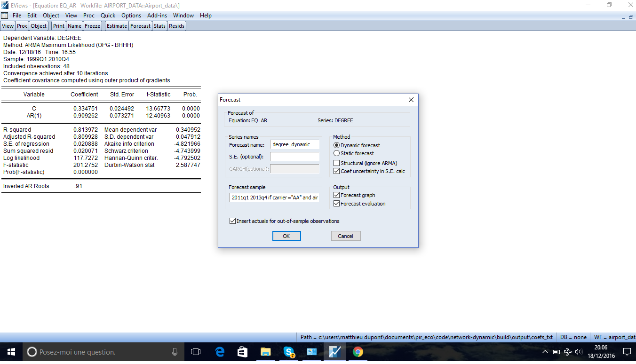Cancel the Forecast dialog
This screenshot has height=364, width=636.
click(x=345, y=236)
